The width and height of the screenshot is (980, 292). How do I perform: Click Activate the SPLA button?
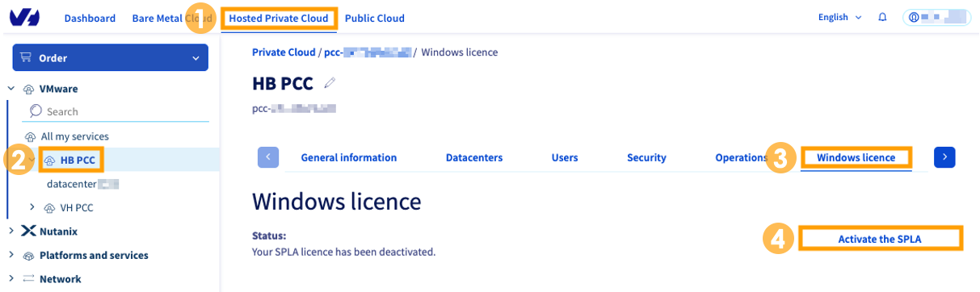coord(880,239)
